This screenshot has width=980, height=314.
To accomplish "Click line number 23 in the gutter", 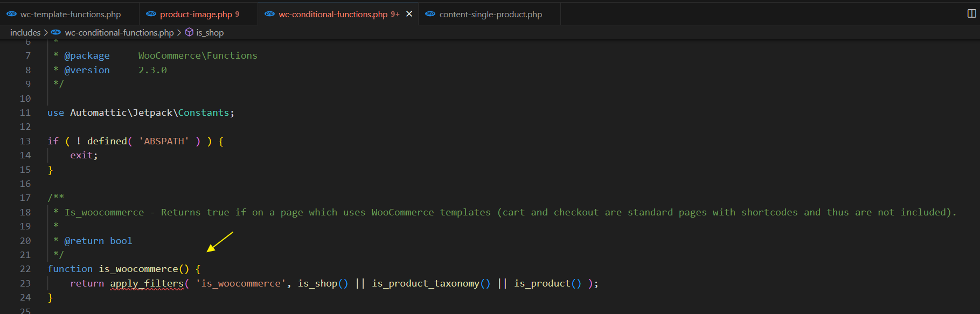I will (x=25, y=283).
